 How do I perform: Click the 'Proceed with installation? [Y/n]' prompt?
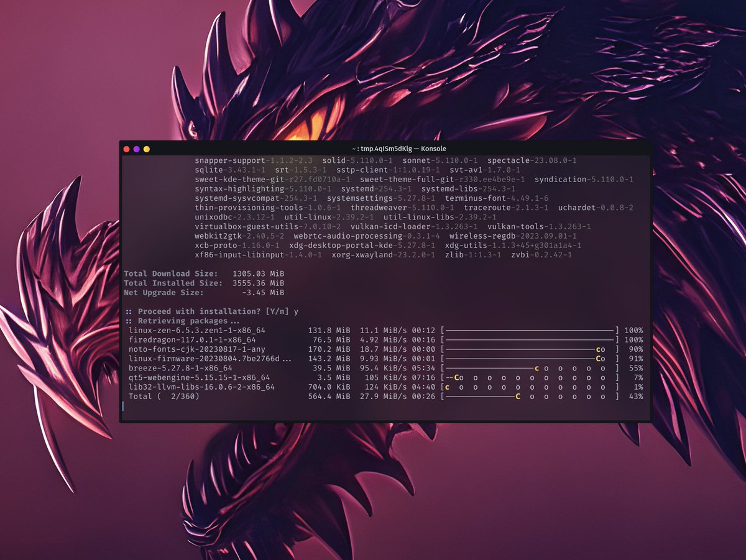pos(208,311)
